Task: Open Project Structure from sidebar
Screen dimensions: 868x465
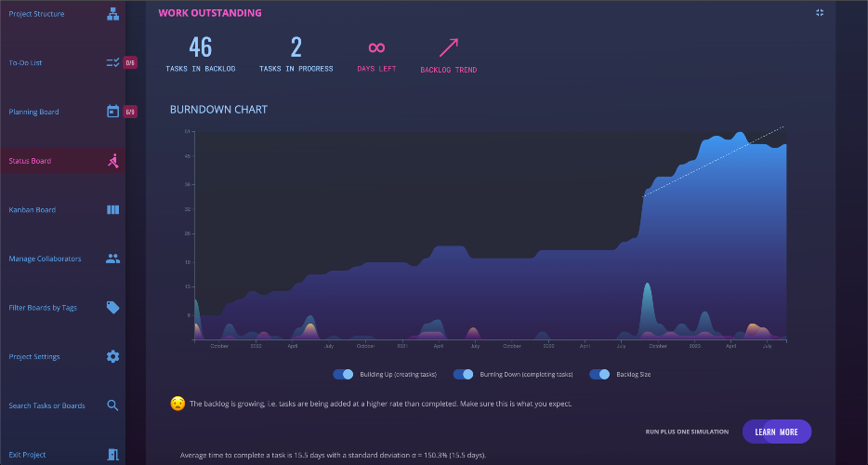Action: pyautogui.click(x=36, y=14)
